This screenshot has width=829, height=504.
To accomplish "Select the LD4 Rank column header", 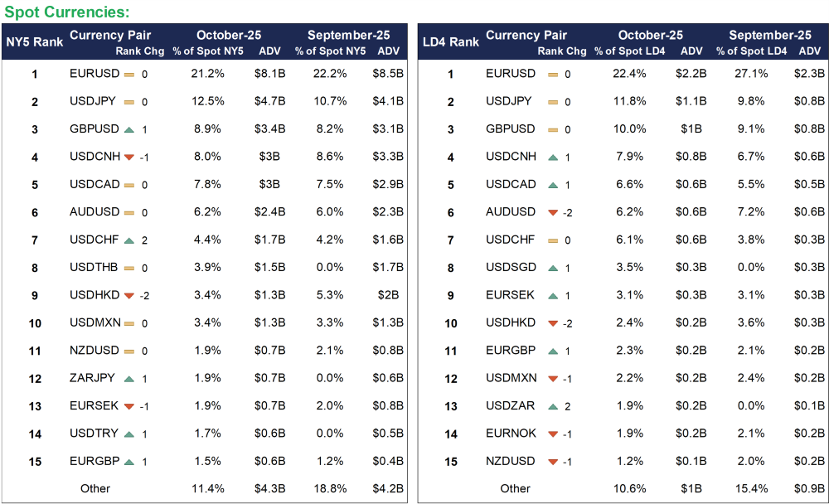I will click(450, 41).
